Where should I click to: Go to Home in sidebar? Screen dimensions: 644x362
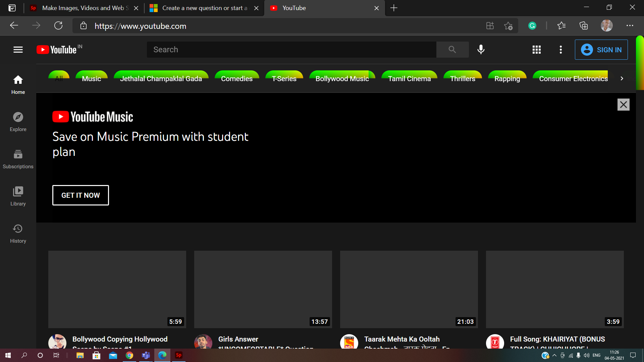18,84
